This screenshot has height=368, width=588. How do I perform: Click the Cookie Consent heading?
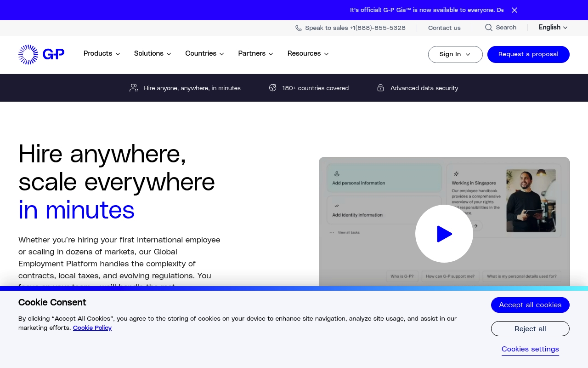(x=52, y=302)
